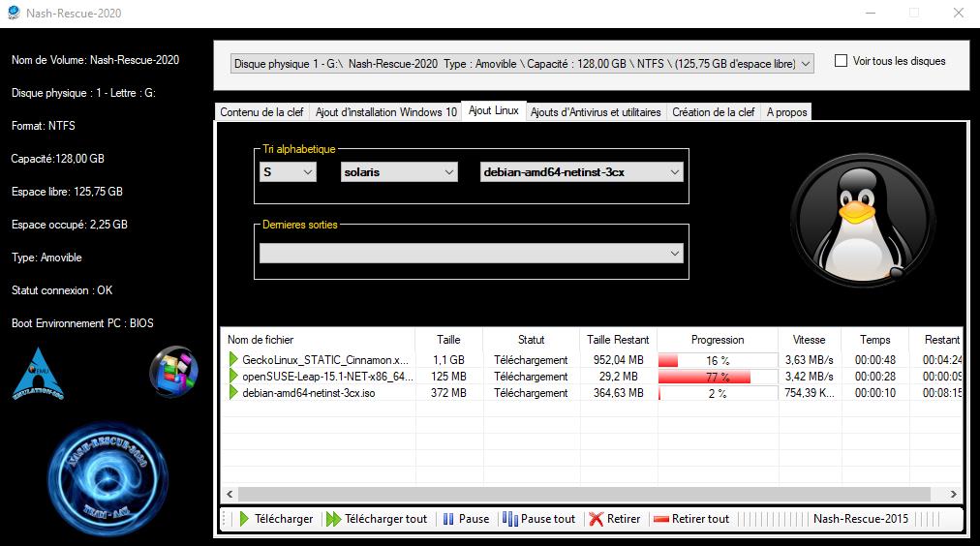The image size is (980, 546).
Task: Click the 364,63 MB remaining size cell
Action: pyautogui.click(x=618, y=392)
